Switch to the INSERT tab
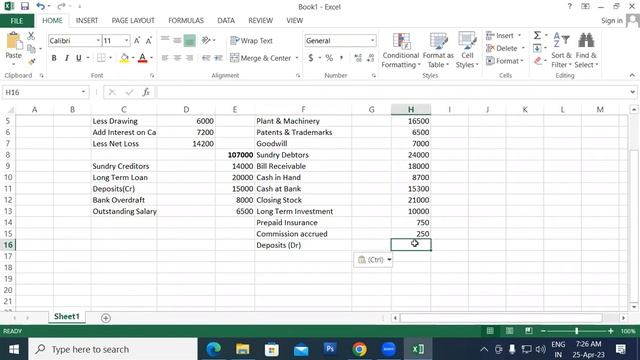The height and width of the screenshot is (360, 640). (x=87, y=20)
